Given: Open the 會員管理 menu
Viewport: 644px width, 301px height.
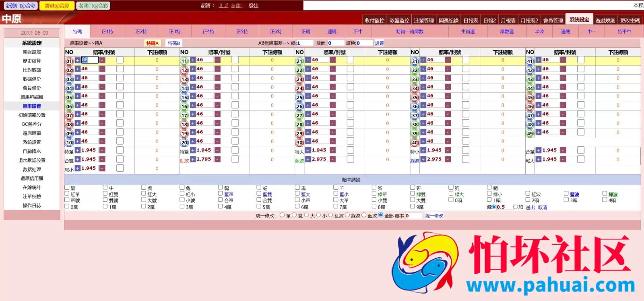Looking at the screenshot, I should 553,20.
